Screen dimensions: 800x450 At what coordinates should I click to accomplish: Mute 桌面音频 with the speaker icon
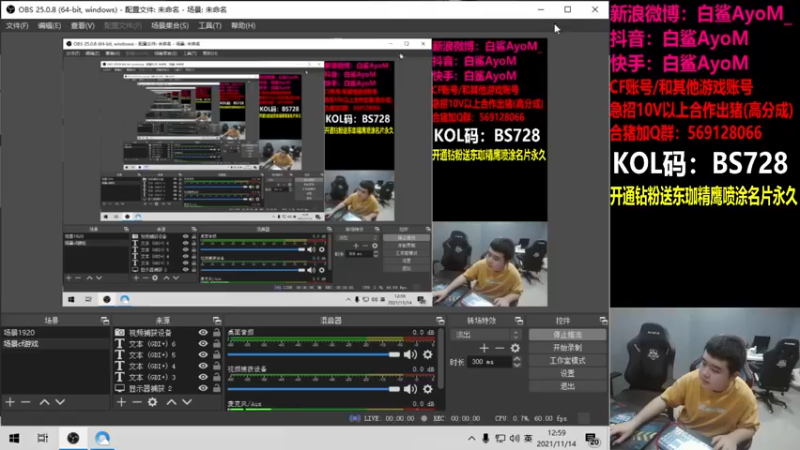coord(410,355)
